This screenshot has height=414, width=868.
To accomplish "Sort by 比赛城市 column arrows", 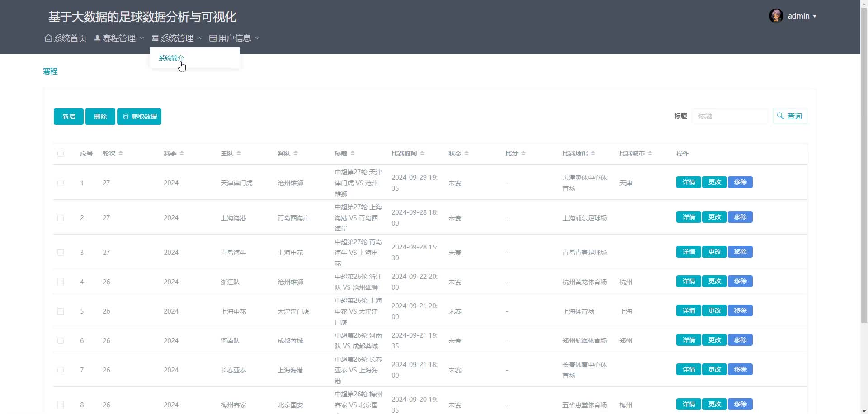I will [650, 153].
